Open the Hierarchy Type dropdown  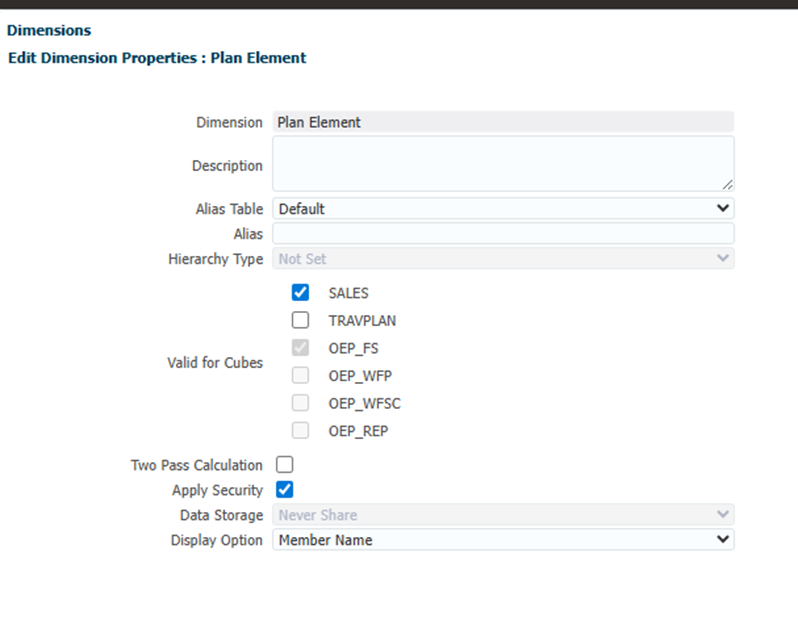point(503,258)
